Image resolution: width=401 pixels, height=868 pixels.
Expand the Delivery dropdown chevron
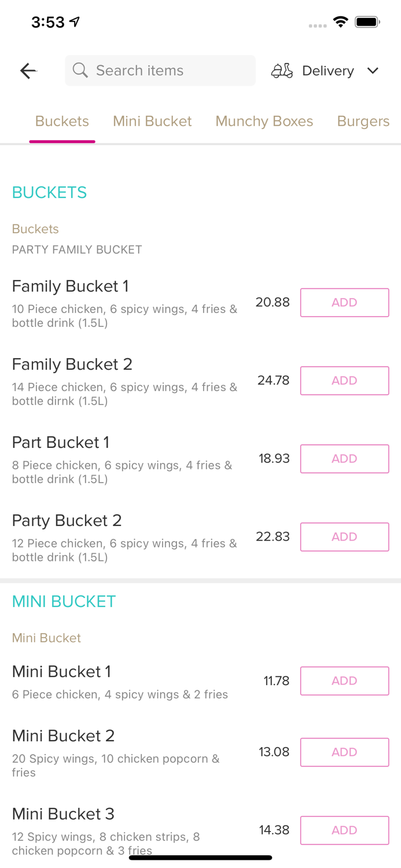tap(373, 71)
